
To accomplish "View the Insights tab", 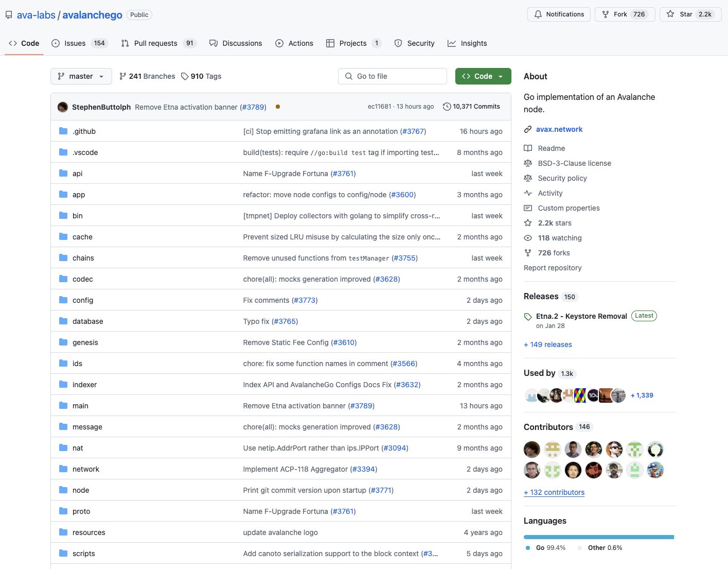I will (x=467, y=43).
